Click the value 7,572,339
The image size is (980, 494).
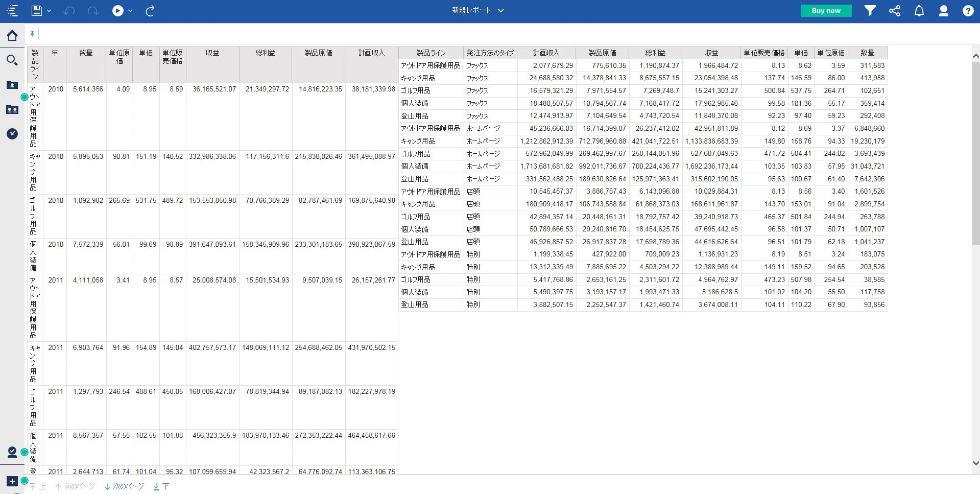(x=88, y=244)
